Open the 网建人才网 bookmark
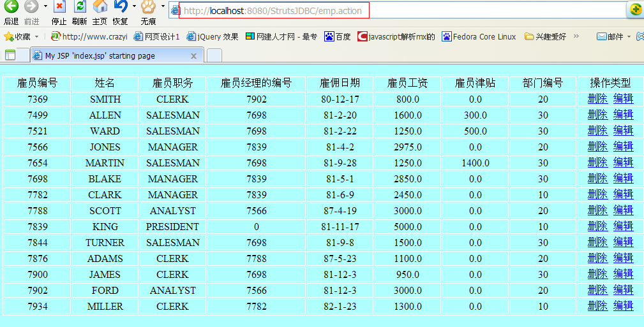644x327 pixels. pos(281,36)
